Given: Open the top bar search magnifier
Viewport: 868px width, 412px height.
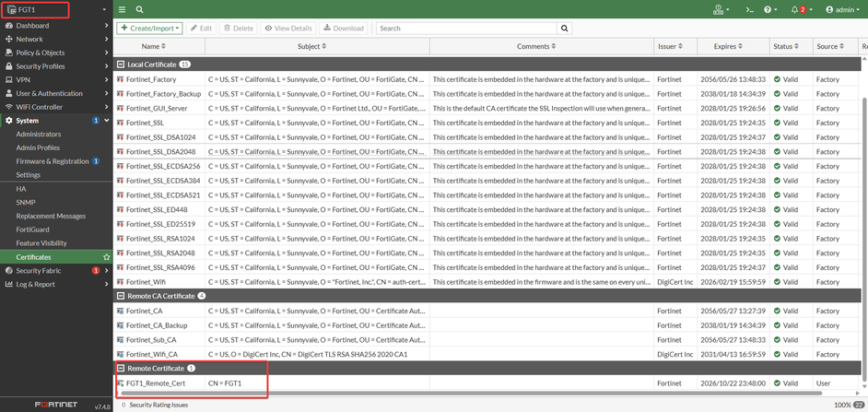Looking at the screenshot, I should click(139, 9).
